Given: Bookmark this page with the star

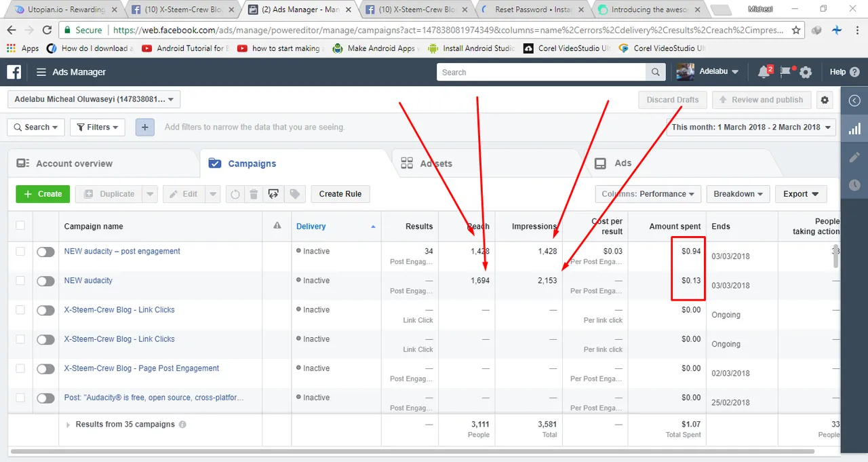Looking at the screenshot, I should [x=796, y=30].
